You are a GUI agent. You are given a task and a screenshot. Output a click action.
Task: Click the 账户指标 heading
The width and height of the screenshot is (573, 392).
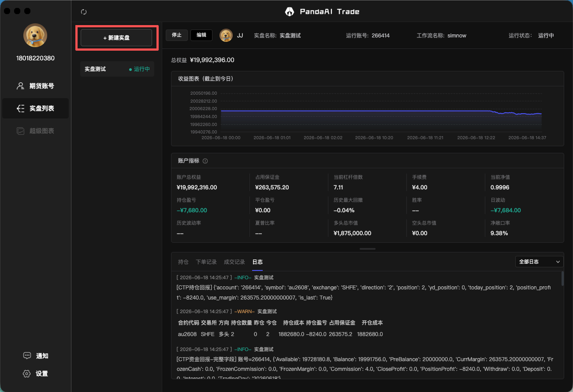click(189, 161)
